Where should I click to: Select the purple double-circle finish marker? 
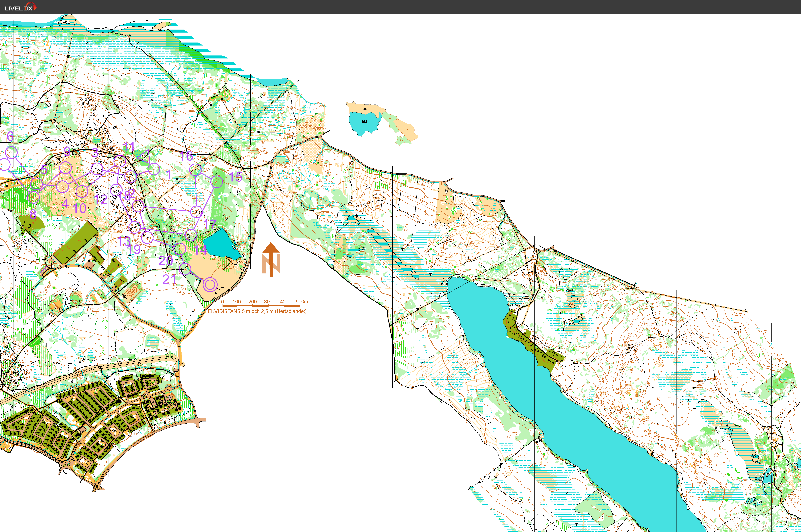click(x=210, y=285)
